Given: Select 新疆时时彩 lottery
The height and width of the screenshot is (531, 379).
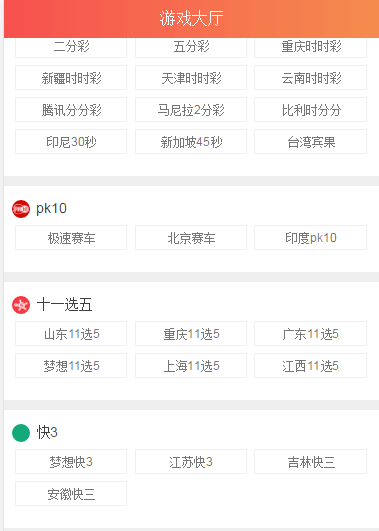Looking at the screenshot, I should (x=71, y=78).
